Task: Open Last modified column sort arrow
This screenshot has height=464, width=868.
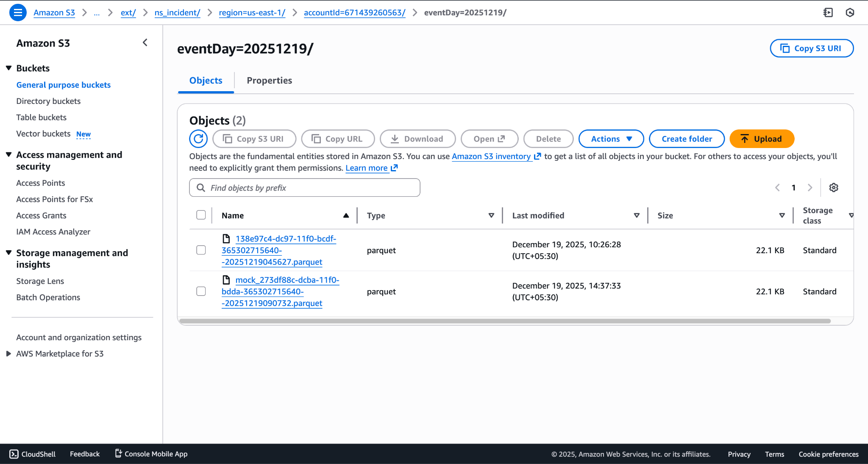Action: 637,215
